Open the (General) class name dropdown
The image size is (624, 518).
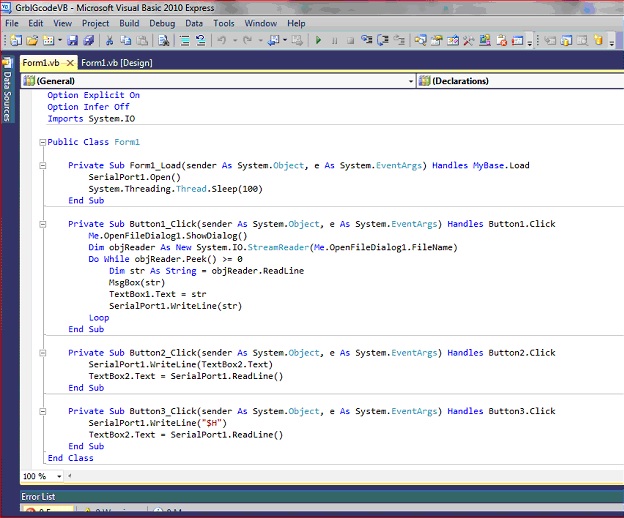410,81
